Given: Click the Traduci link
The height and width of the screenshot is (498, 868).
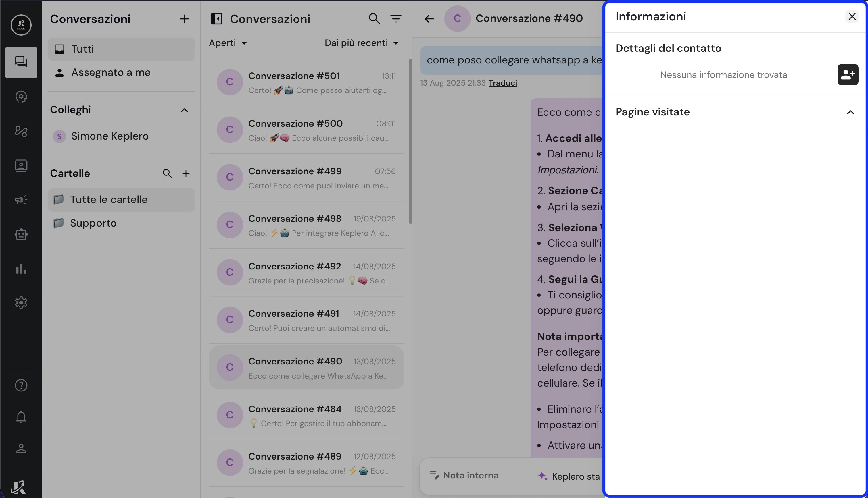Looking at the screenshot, I should tap(502, 83).
